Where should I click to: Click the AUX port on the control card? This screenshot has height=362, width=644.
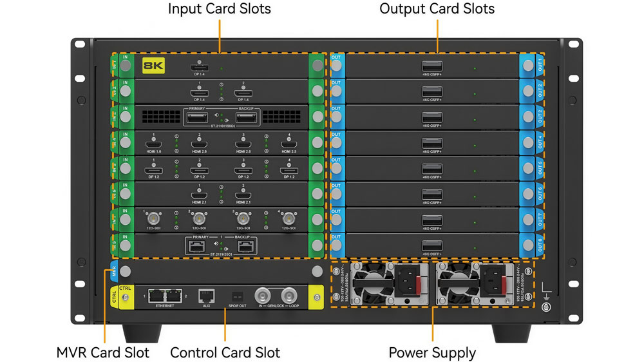207,295
